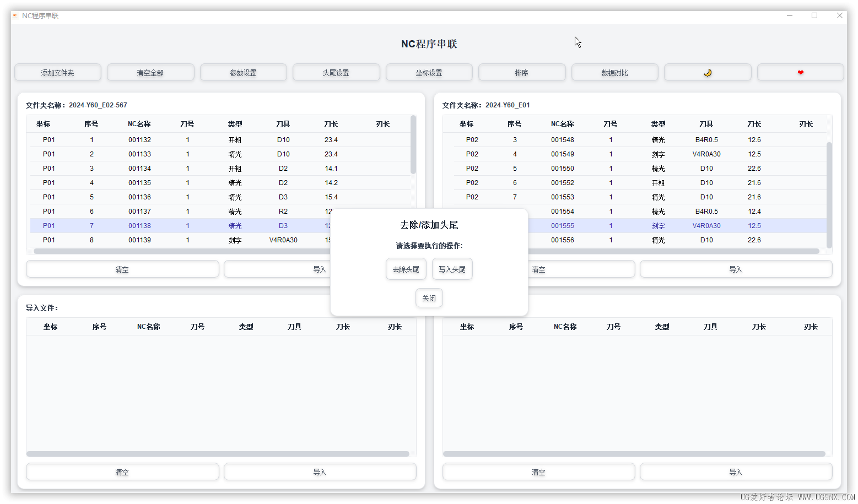Select the 001136 row
The width and height of the screenshot is (858, 504).
click(x=220, y=197)
